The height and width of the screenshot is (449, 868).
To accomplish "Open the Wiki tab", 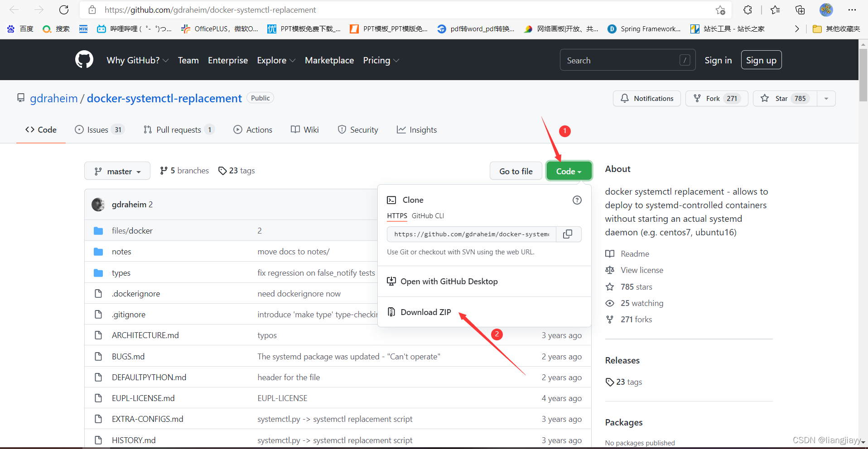I will (x=305, y=130).
